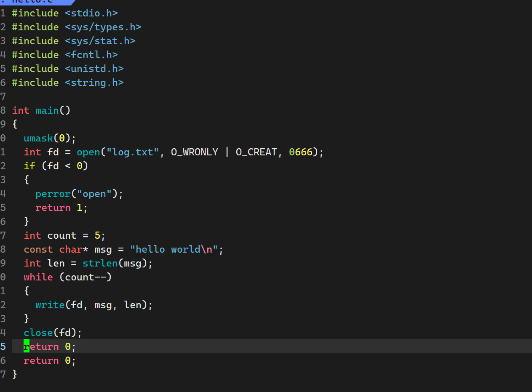Image resolution: width=532 pixels, height=392 pixels.
Task: Click the strlen function call
Action: point(100,263)
